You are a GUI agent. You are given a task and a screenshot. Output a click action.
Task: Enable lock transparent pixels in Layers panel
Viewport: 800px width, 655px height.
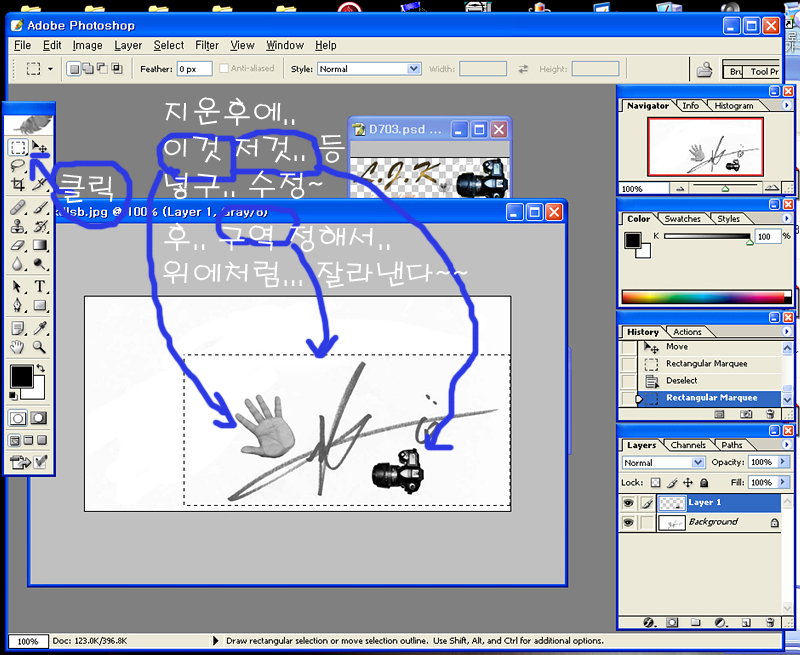[x=655, y=483]
